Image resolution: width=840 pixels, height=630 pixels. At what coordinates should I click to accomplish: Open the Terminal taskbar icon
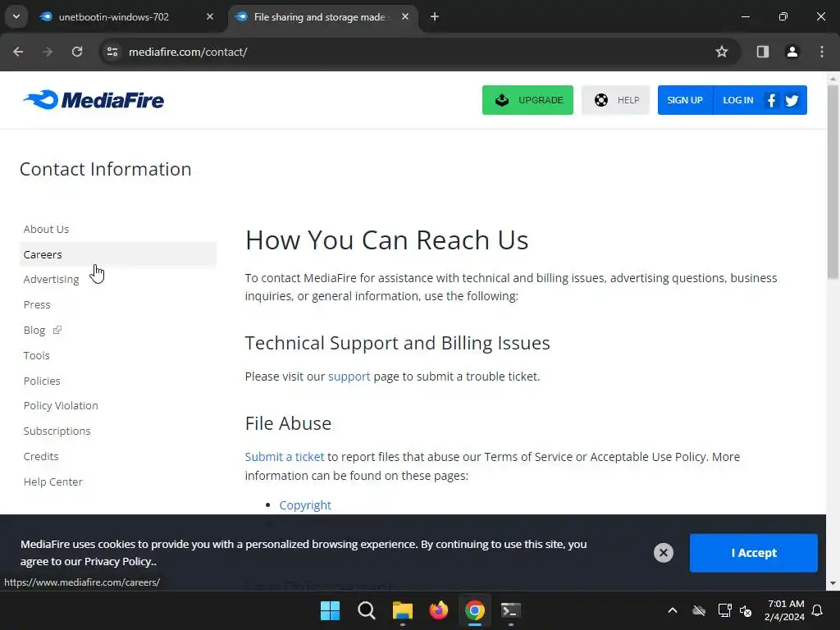(x=510, y=610)
